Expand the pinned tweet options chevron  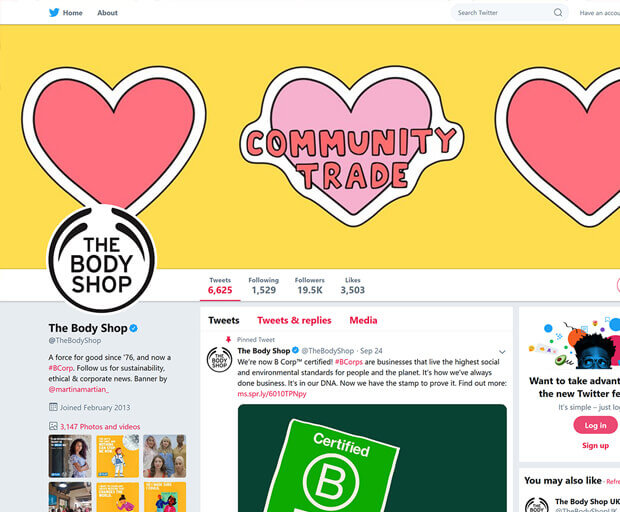pos(502,351)
